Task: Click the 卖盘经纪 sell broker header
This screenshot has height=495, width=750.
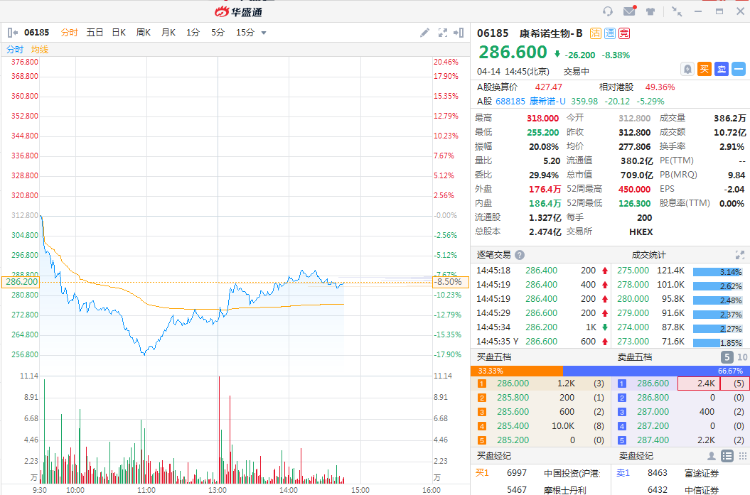Action: click(x=636, y=456)
